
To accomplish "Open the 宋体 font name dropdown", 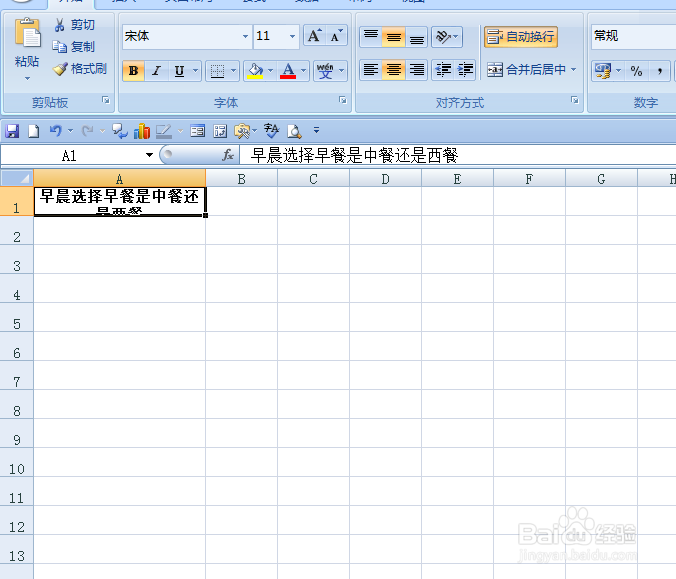I will (245, 36).
